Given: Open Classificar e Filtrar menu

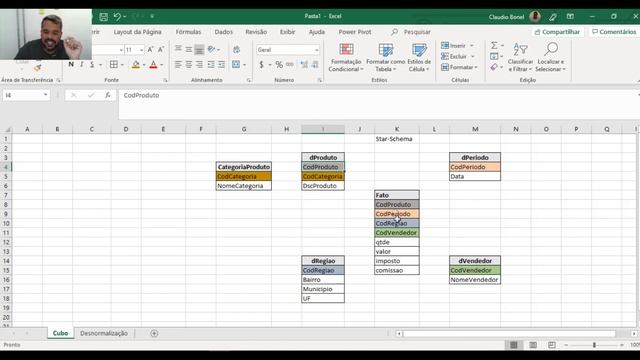Looking at the screenshot, I should pyautogui.click(x=520, y=58).
